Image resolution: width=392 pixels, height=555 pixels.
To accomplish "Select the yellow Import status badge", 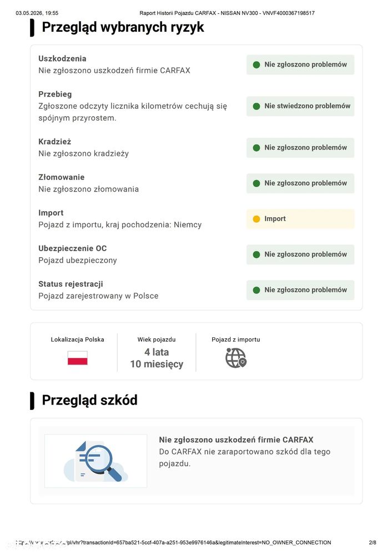I will [300, 219].
